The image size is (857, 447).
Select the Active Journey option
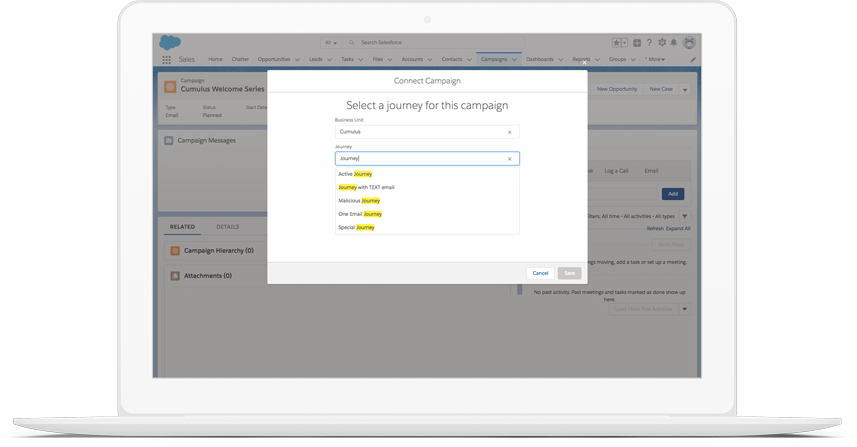[427, 174]
